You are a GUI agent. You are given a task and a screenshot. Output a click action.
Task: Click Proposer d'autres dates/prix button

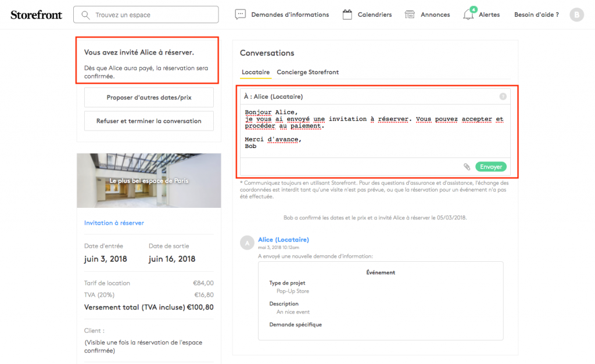[149, 98]
